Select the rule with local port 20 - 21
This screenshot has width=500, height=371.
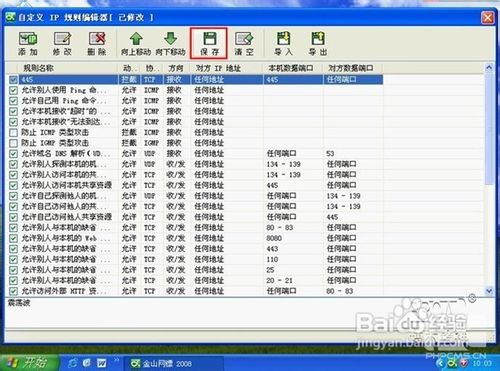[x=196, y=281]
